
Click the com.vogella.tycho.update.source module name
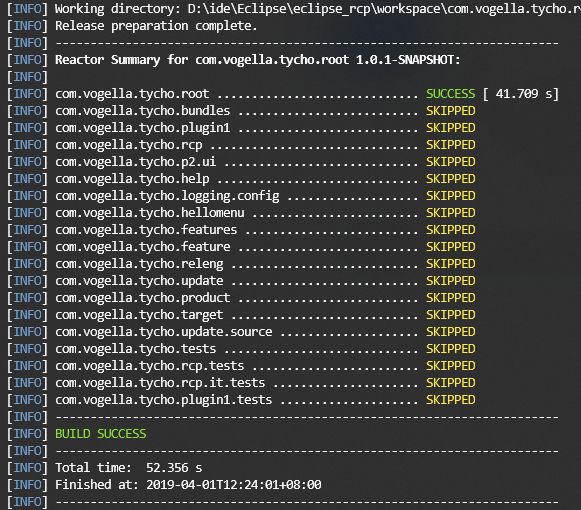[164, 332]
